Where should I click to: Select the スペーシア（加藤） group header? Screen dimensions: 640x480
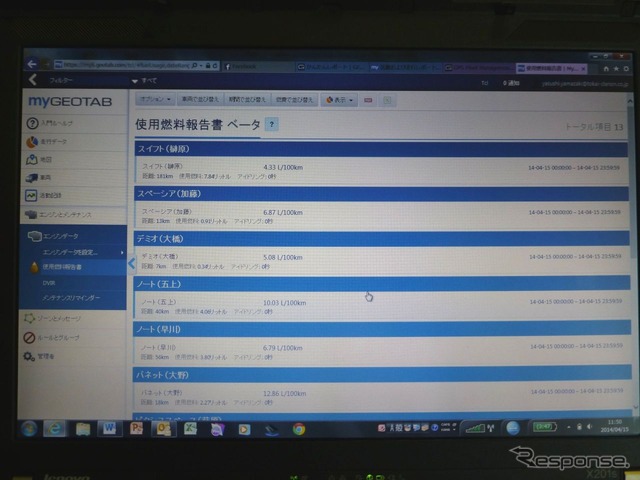pos(381,193)
